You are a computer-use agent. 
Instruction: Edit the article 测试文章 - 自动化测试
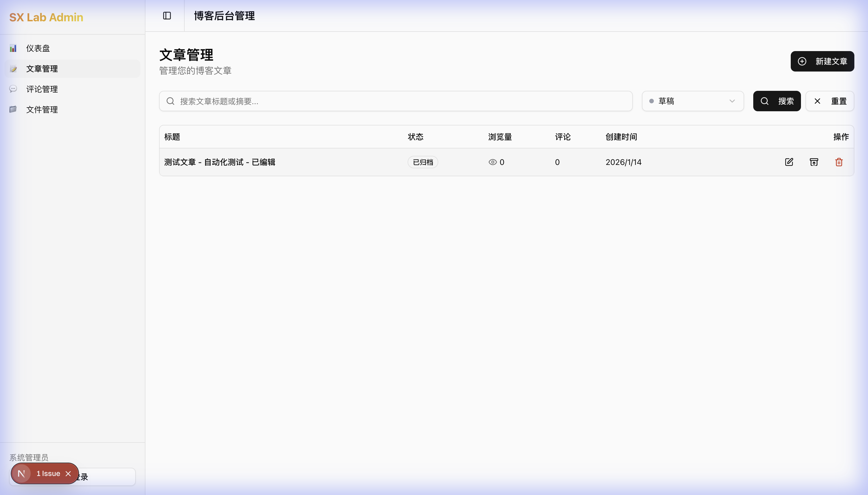789,162
